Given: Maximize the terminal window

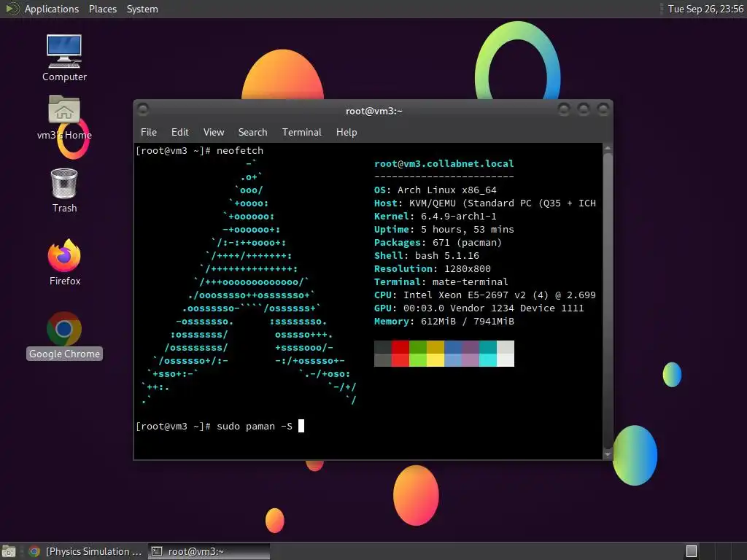Looking at the screenshot, I should point(584,109).
